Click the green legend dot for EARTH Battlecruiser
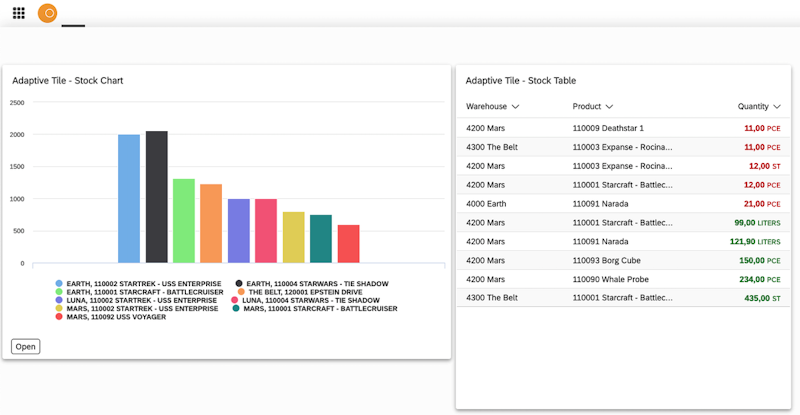Screen dimensions: 800x415 [59, 292]
